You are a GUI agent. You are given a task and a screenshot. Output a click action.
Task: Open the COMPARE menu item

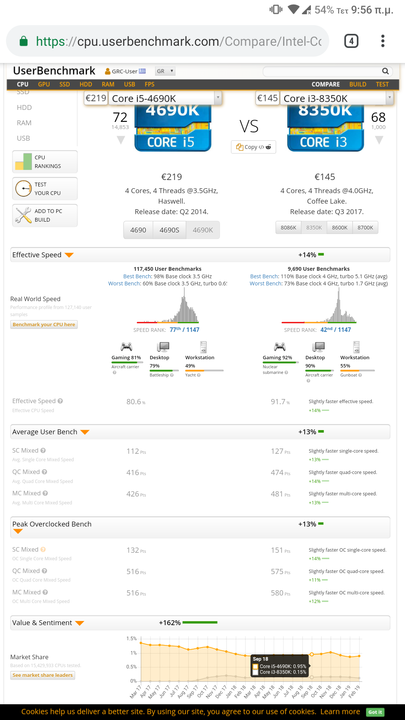pos(326,84)
